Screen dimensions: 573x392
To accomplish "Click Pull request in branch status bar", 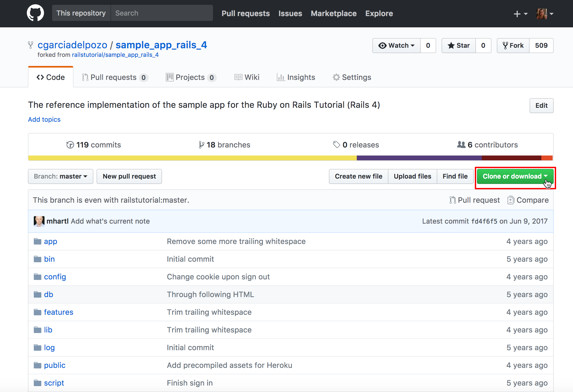I will (475, 200).
